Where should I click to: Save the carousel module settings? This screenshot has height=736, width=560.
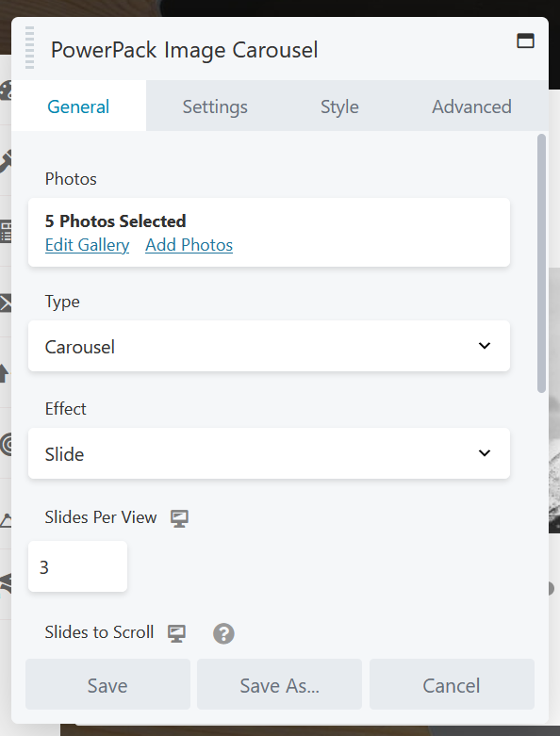click(108, 684)
